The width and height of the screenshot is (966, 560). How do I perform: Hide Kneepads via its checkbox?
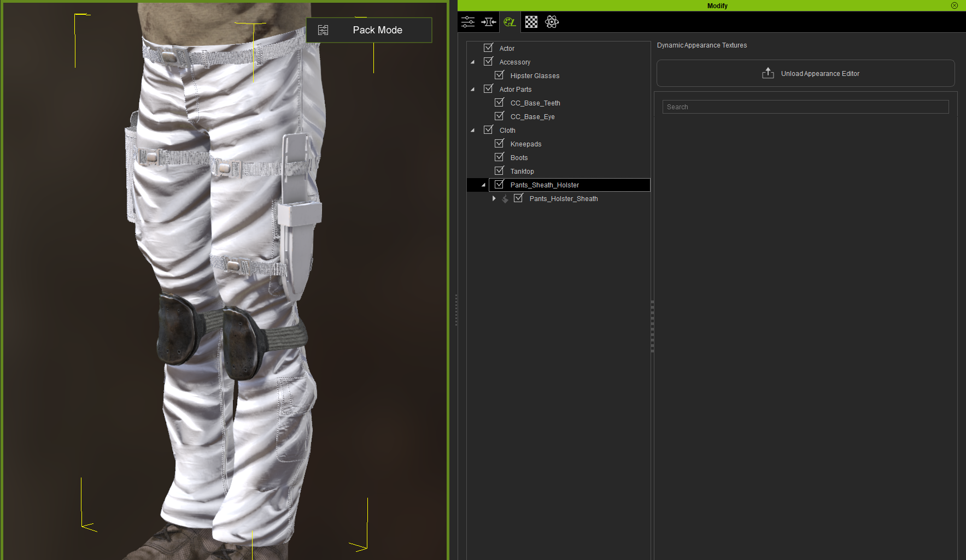point(499,144)
